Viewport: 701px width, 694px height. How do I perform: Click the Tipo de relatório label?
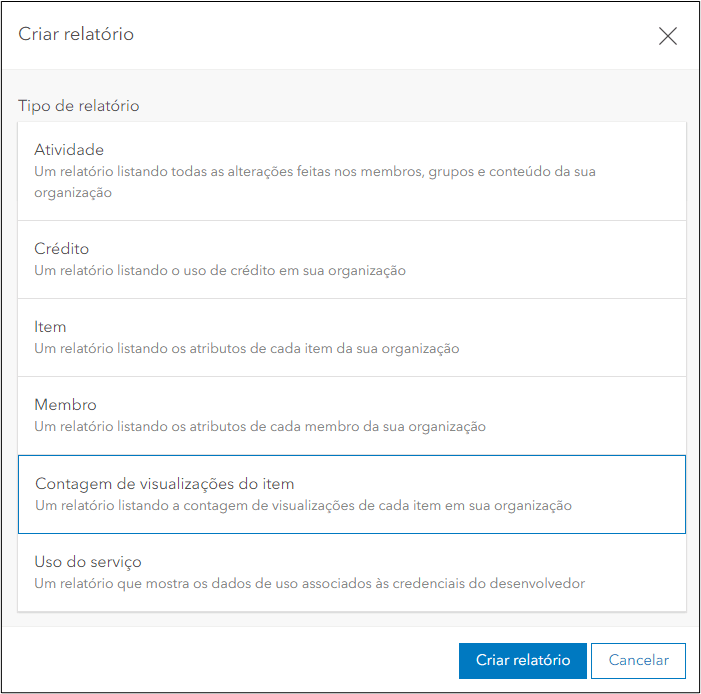78,106
